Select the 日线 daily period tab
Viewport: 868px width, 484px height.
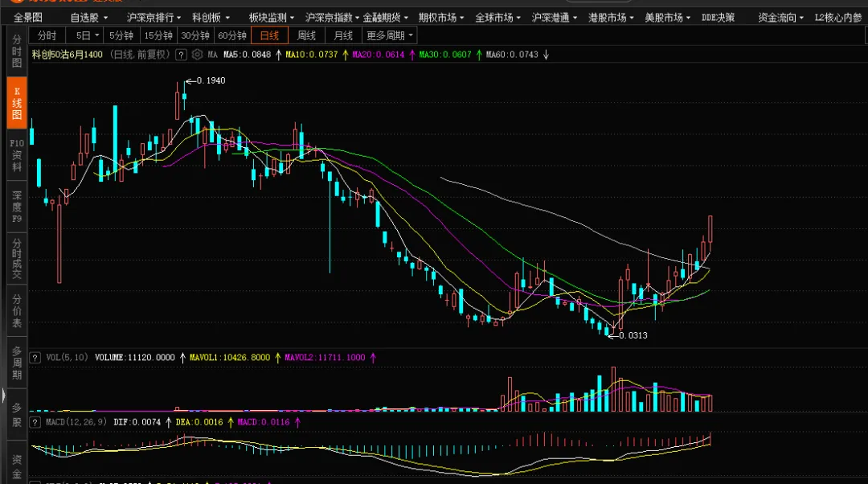[269, 35]
